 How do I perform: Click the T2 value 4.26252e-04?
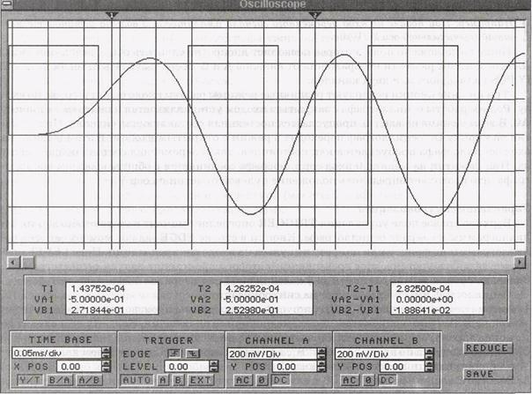(252, 289)
